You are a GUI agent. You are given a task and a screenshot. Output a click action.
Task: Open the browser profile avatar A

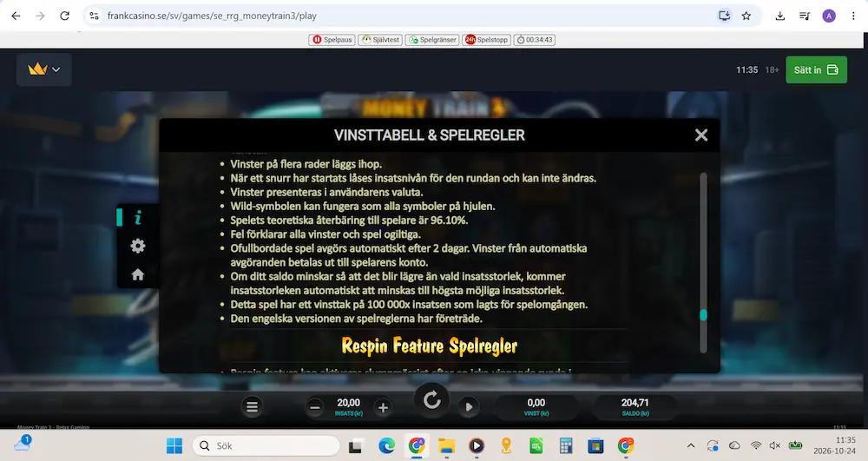tap(829, 16)
